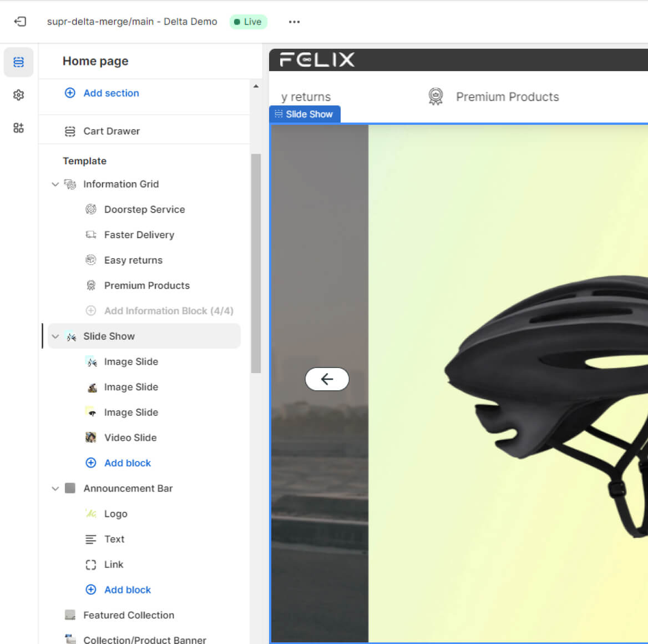Select the Featured Collection section

128,615
